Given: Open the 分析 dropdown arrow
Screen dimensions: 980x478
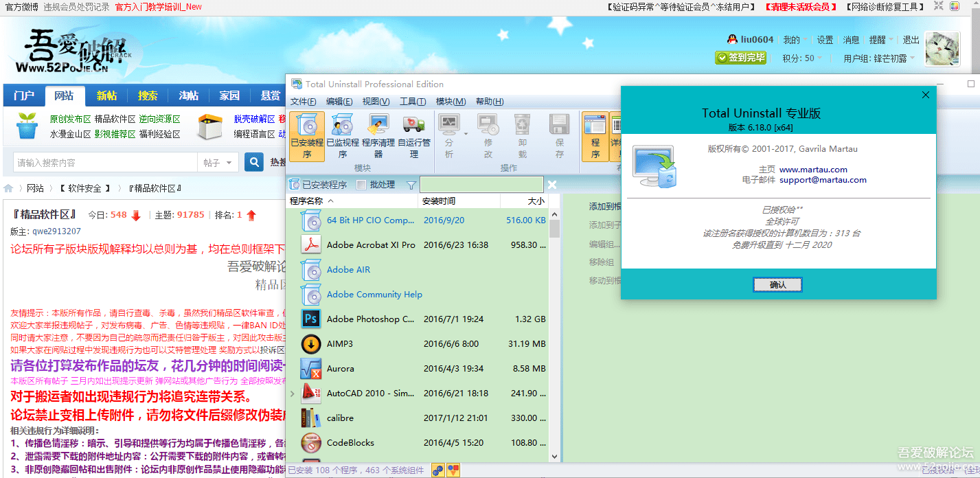Looking at the screenshot, I should (465, 133).
